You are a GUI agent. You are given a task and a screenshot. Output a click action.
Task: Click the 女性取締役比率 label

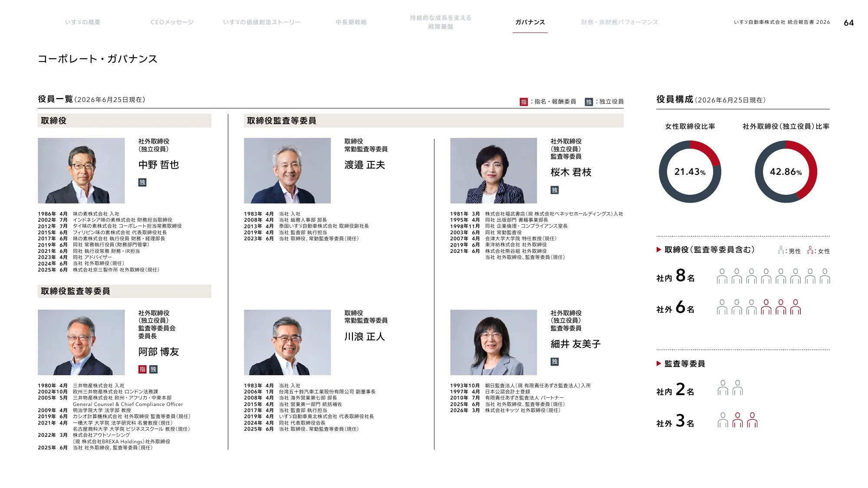pos(690,126)
